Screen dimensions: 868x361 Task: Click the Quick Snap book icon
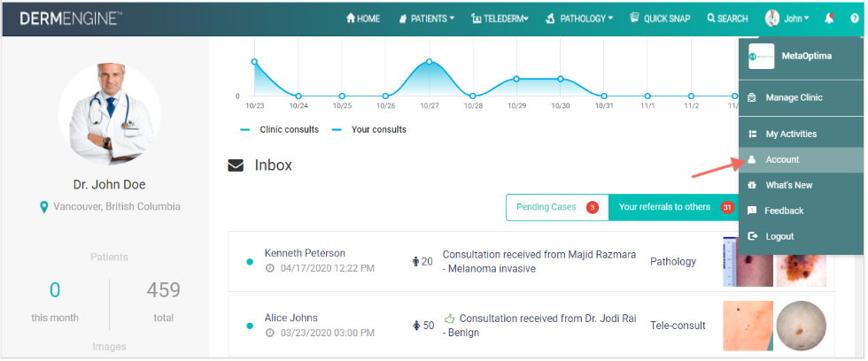[635, 18]
